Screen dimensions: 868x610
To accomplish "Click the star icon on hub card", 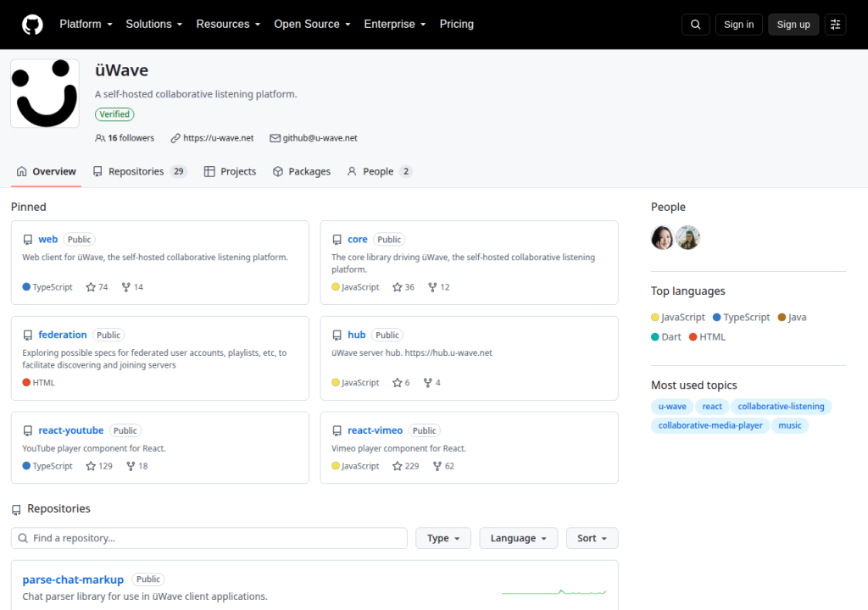I will point(397,382).
